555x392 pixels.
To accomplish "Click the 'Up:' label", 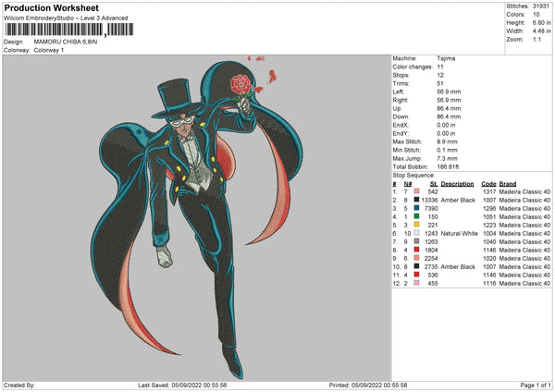I will click(397, 108).
